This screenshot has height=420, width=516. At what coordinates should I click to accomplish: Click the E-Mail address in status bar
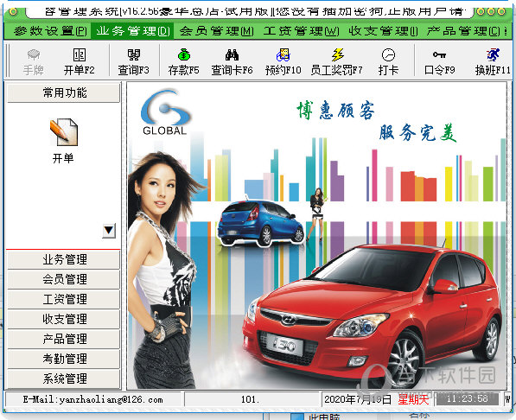tap(92, 399)
